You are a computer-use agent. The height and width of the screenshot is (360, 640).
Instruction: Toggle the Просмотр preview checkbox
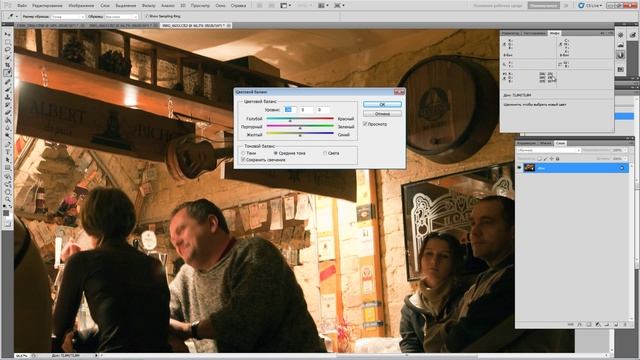click(x=365, y=124)
